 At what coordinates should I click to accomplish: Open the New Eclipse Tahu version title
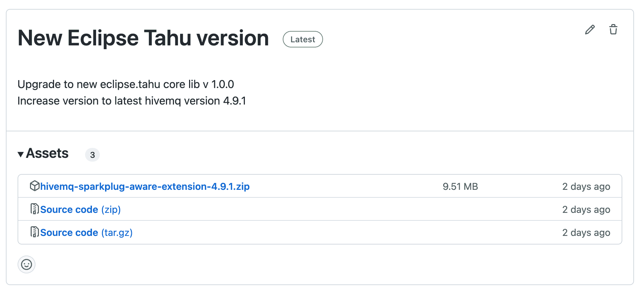[143, 38]
